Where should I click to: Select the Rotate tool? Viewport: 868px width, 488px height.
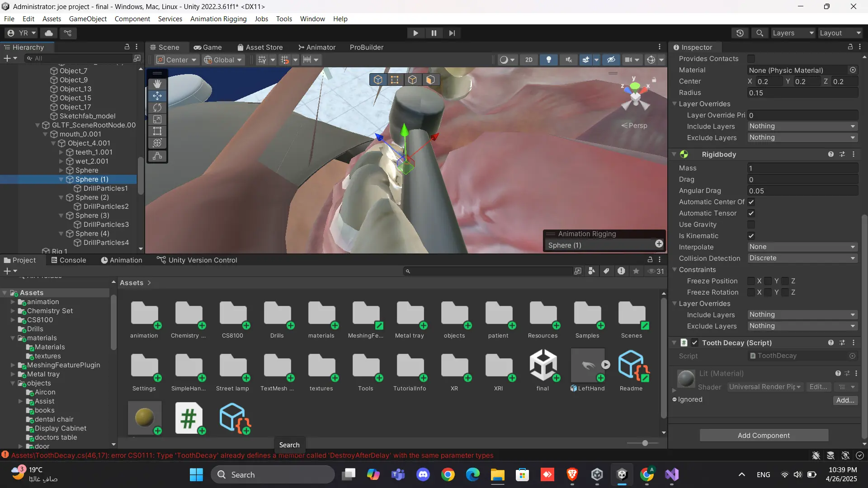coord(157,108)
